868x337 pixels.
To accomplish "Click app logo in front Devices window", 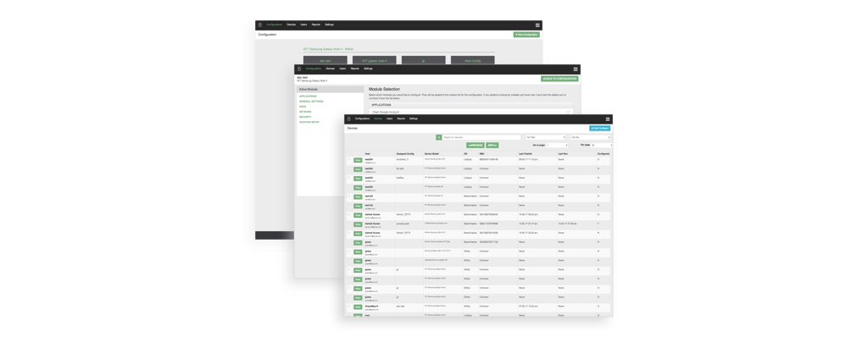I will click(x=349, y=119).
